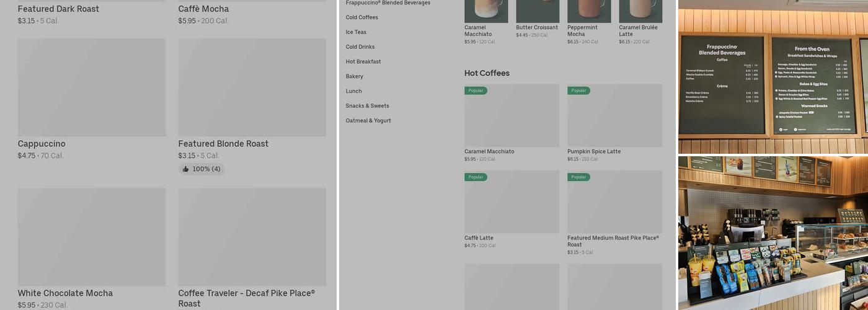Viewport: 868px width, 310px height.
Task: Go to Frappuccino Blended Beverages category
Action: (x=388, y=3)
